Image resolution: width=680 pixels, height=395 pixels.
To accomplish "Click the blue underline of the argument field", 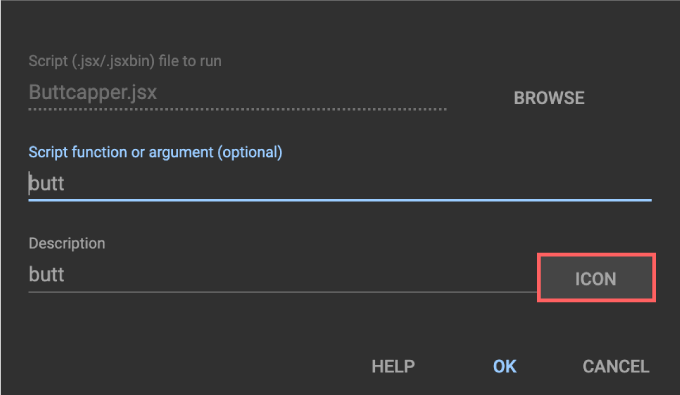I will click(x=340, y=200).
